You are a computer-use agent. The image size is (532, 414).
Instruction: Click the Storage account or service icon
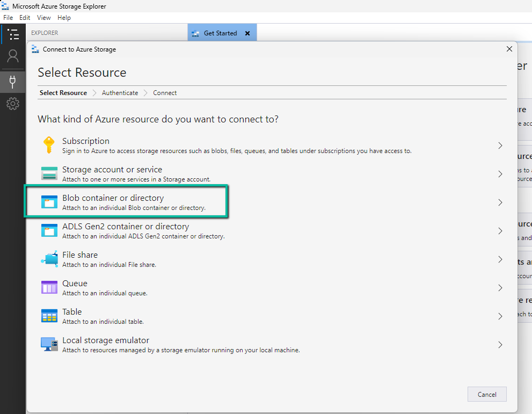click(49, 173)
